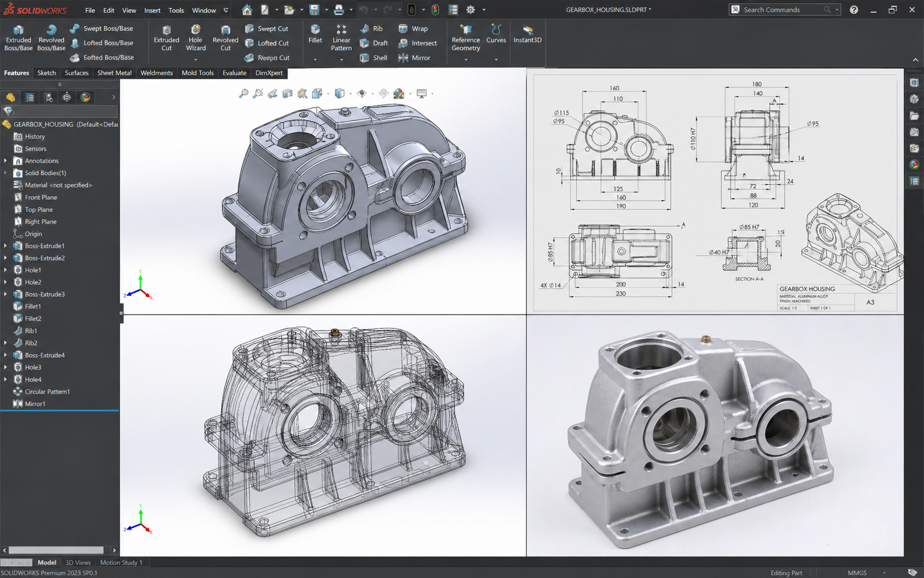Add a Rib feature
This screenshot has width=924, height=578.
[372, 29]
